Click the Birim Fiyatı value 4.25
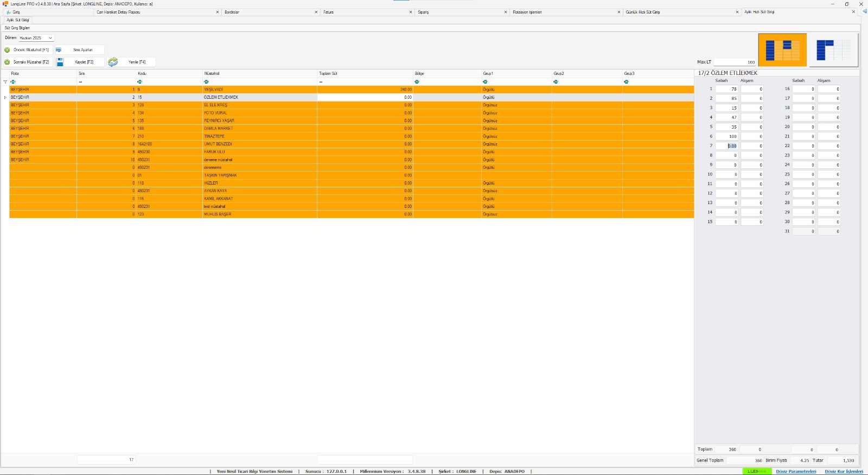Screen dimensions: 868x475 (800, 460)
